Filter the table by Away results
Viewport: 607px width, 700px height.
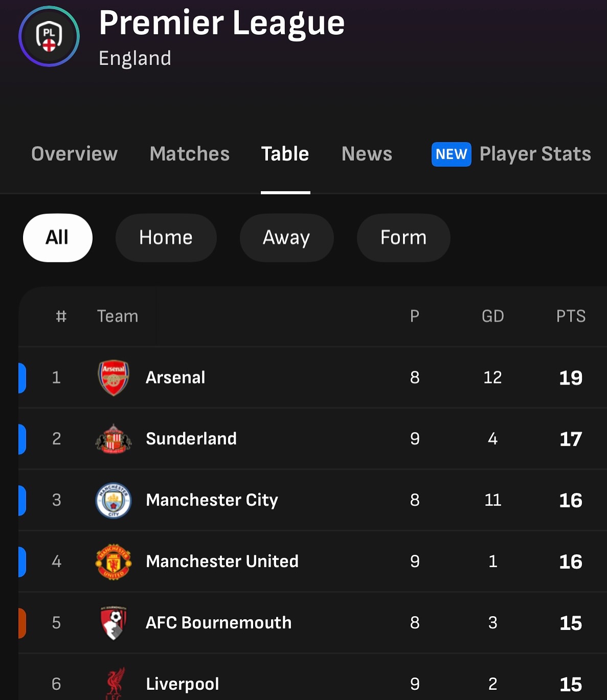[x=286, y=238]
